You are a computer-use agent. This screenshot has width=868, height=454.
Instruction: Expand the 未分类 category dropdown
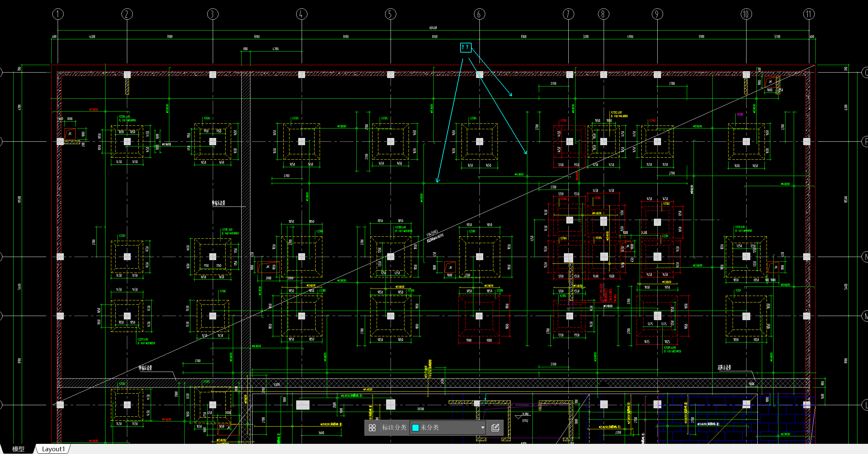point(483,428)
